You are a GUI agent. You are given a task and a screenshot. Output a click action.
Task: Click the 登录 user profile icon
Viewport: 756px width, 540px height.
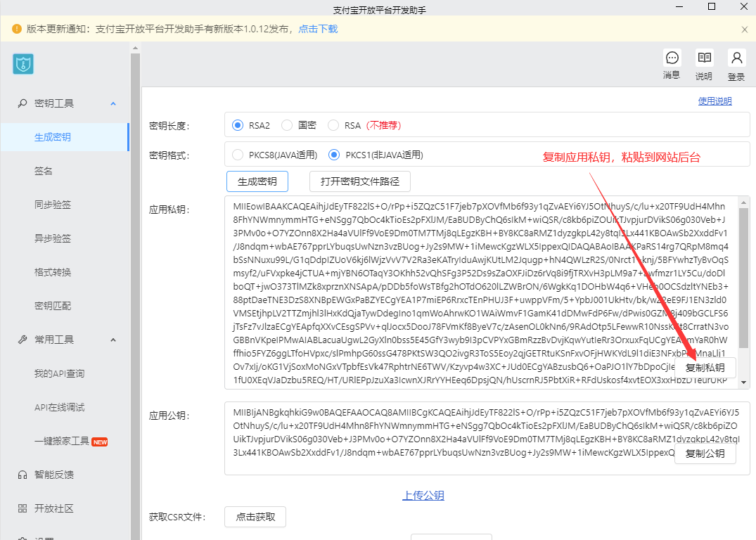736,58
